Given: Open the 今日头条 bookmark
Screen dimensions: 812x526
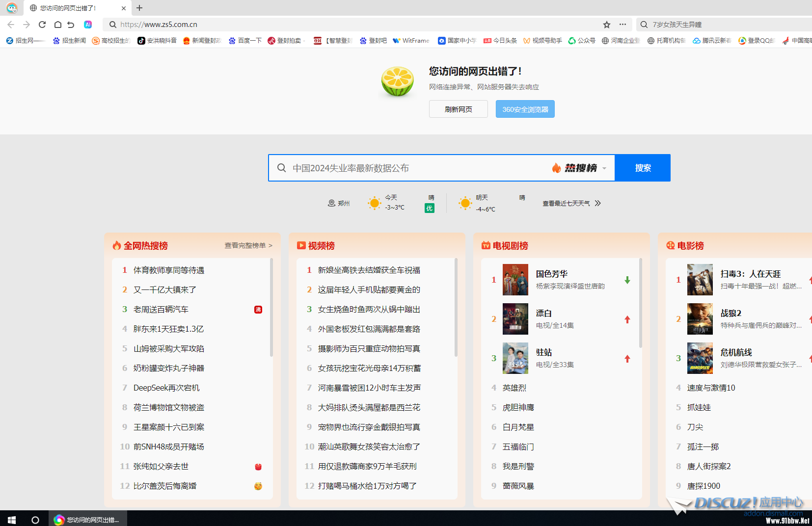Looking at the screenshot, I should point(500,41).
